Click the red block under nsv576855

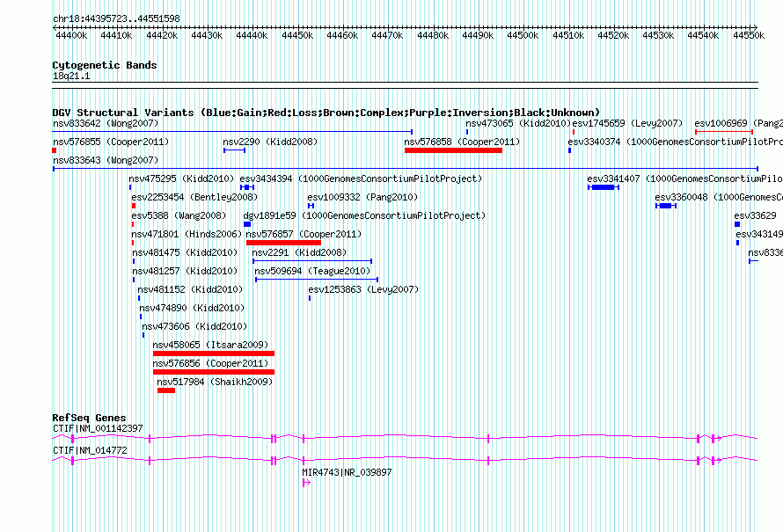pyautogui.click(x=55, y=150)
